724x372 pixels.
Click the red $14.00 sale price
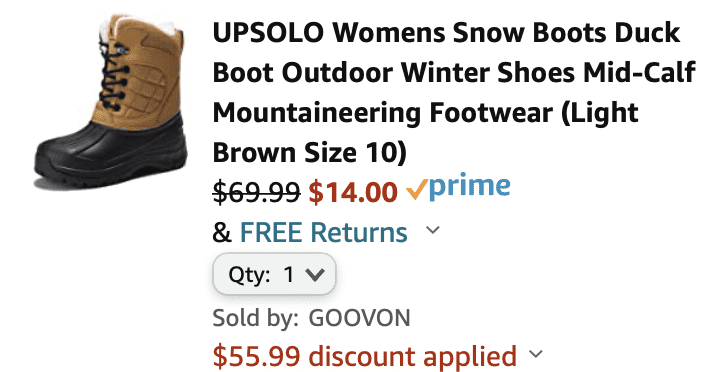click(353, 192)
